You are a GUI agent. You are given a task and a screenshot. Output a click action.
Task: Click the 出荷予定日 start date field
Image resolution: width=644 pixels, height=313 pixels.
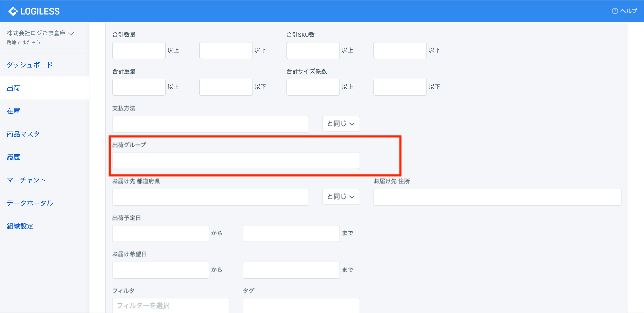160,233
